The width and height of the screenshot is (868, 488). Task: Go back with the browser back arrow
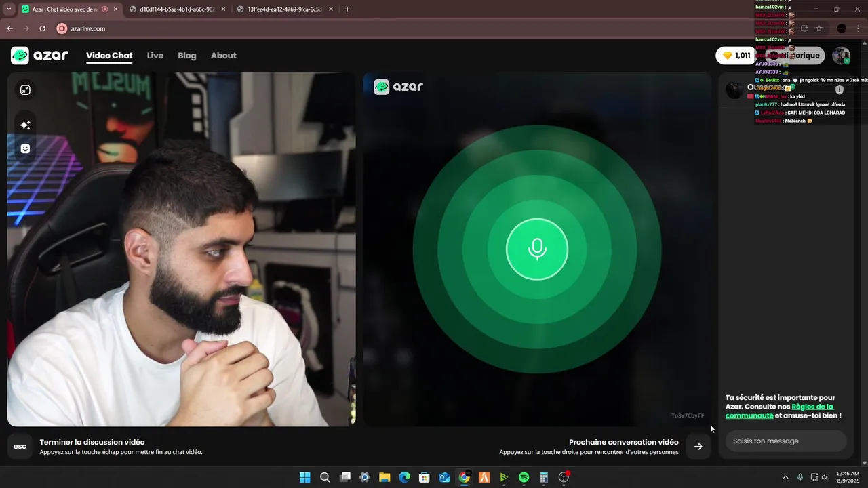9,28
